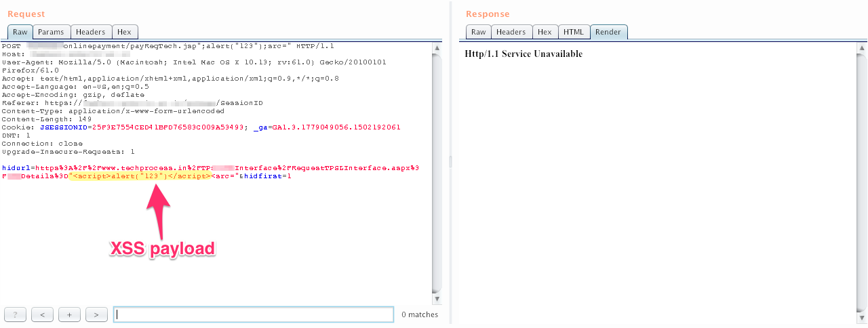The image size is (868, 328).
Task: Click the help question mark button
Action: click(x=15, y=314)
